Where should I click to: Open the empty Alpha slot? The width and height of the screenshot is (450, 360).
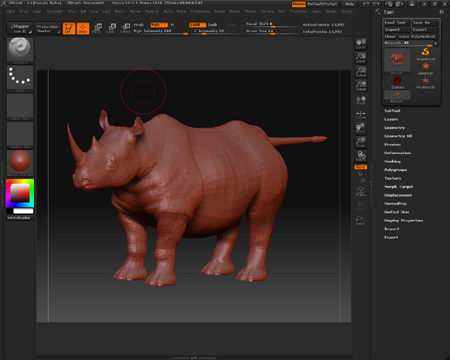tap(20, 106)
